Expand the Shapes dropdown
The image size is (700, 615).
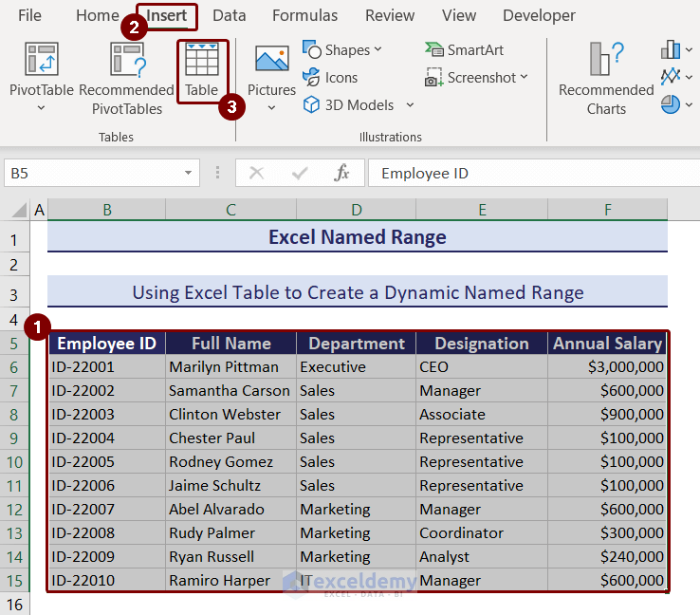tap(378, 50)
